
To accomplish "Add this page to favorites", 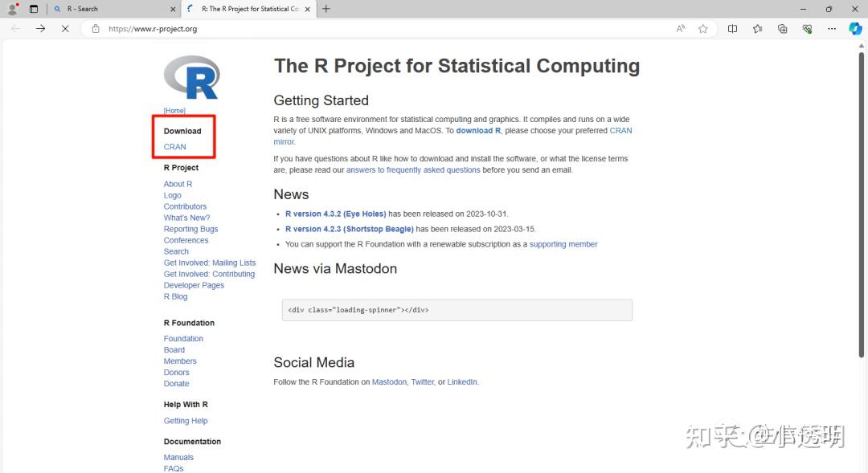I will point(703,29).
